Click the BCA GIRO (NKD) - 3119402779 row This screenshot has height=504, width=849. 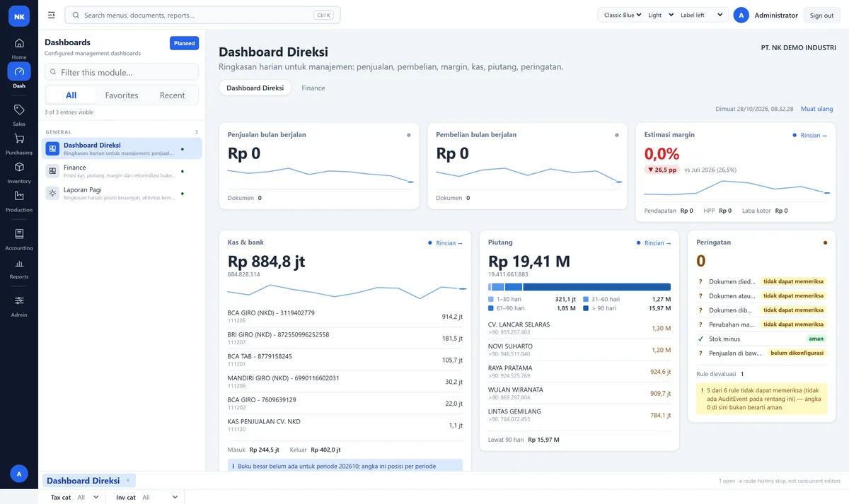coord(345,316)
